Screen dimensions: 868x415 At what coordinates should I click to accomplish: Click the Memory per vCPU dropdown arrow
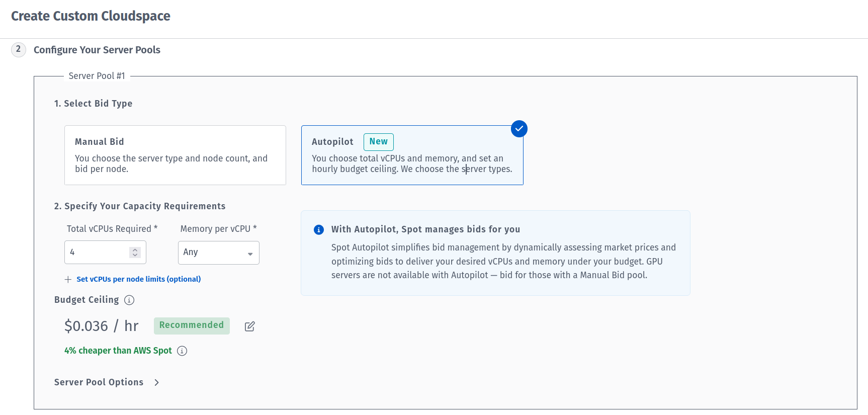pos(250,254)
